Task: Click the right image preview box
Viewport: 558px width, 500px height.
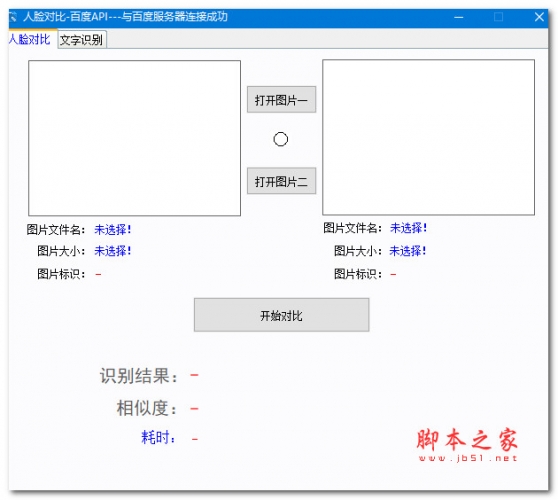Action: (428, 137)
